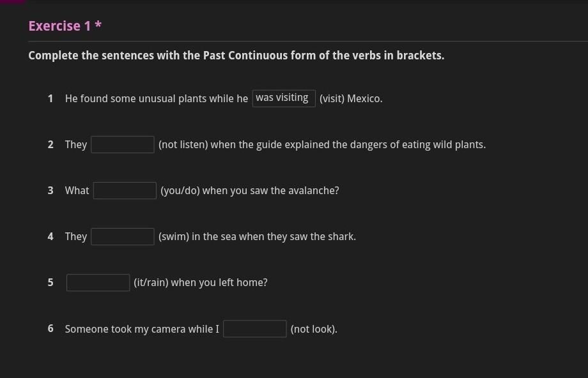The image size is (588, 378).
Task: Click the "(you/do)" avalanche sentence text
Action: [249, 191]
